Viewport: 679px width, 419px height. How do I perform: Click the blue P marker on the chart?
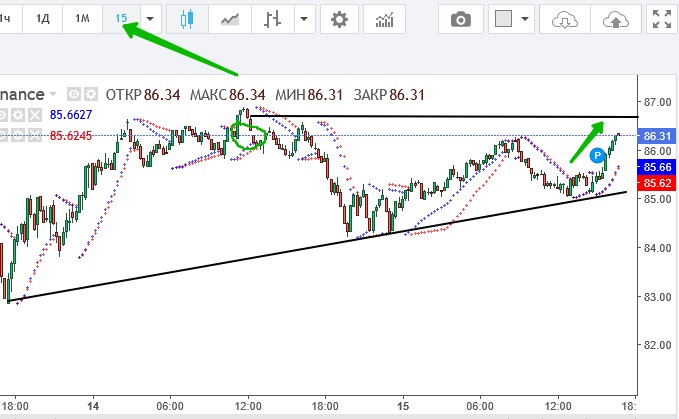(x=597, y=155)
